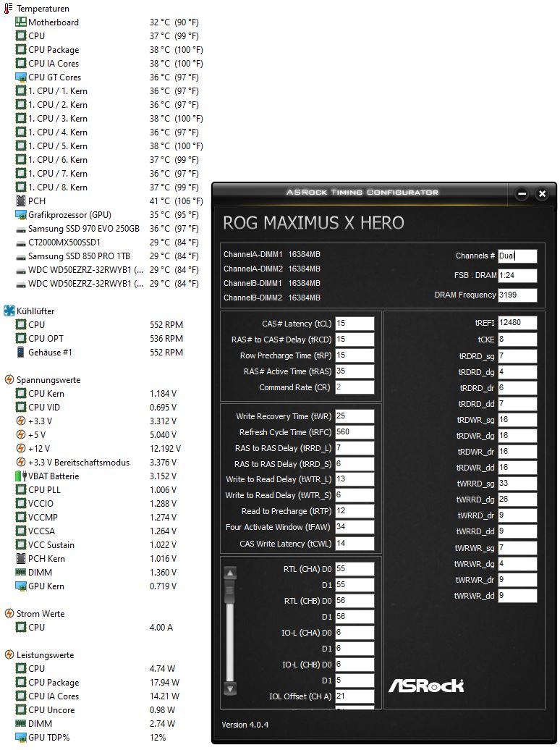Click the tWRWR_dd value field

(x=517, y=596)
